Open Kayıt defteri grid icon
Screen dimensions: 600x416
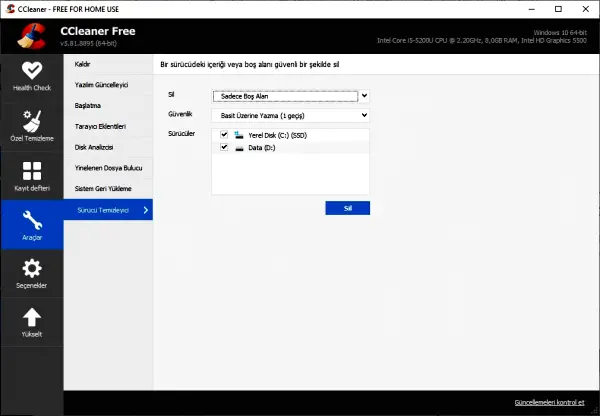click(x=31, y=172)
